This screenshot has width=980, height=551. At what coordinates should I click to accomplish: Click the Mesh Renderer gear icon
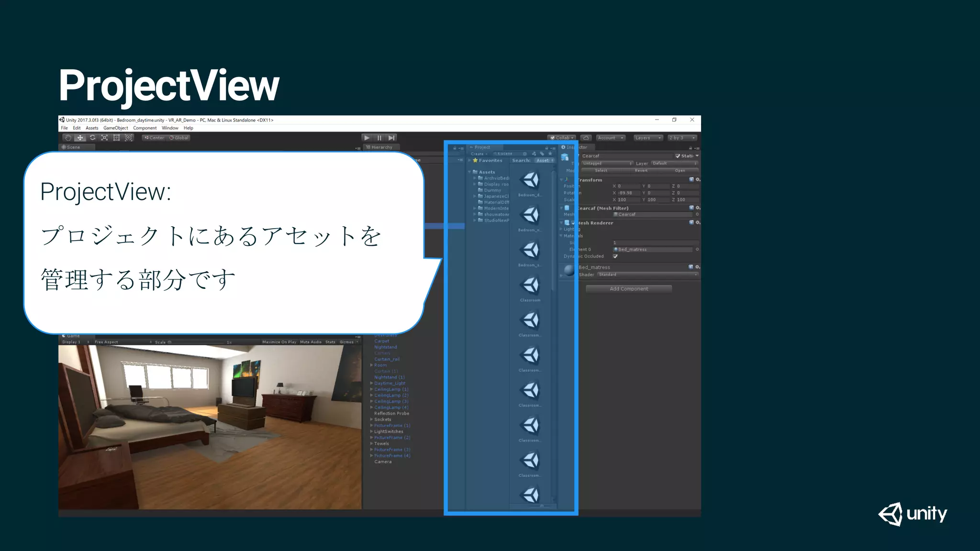(x=698, y=223)
